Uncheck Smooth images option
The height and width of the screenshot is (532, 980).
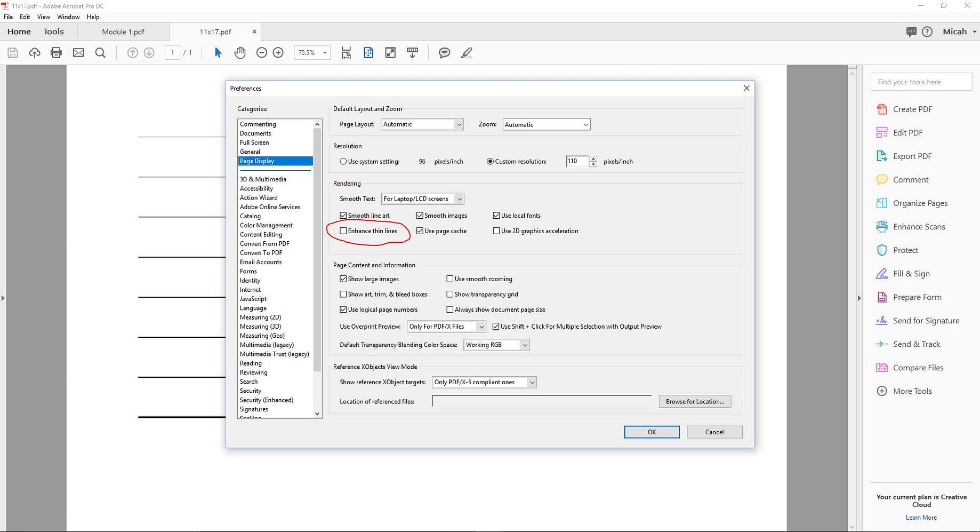420,216
